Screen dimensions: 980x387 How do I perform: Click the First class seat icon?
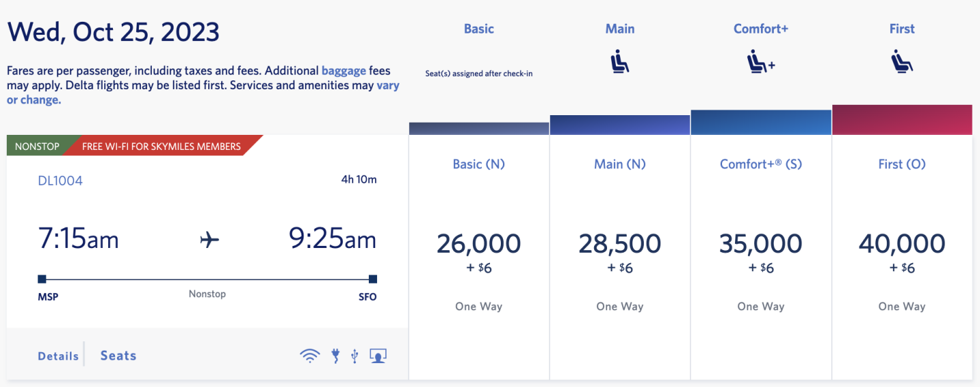pos(902,62)
